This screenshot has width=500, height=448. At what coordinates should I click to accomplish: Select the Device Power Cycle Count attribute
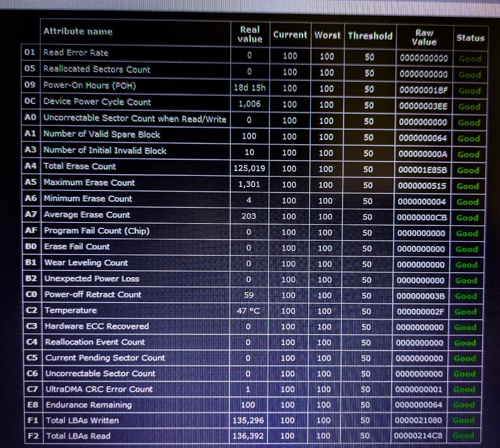tap(97, 102)
